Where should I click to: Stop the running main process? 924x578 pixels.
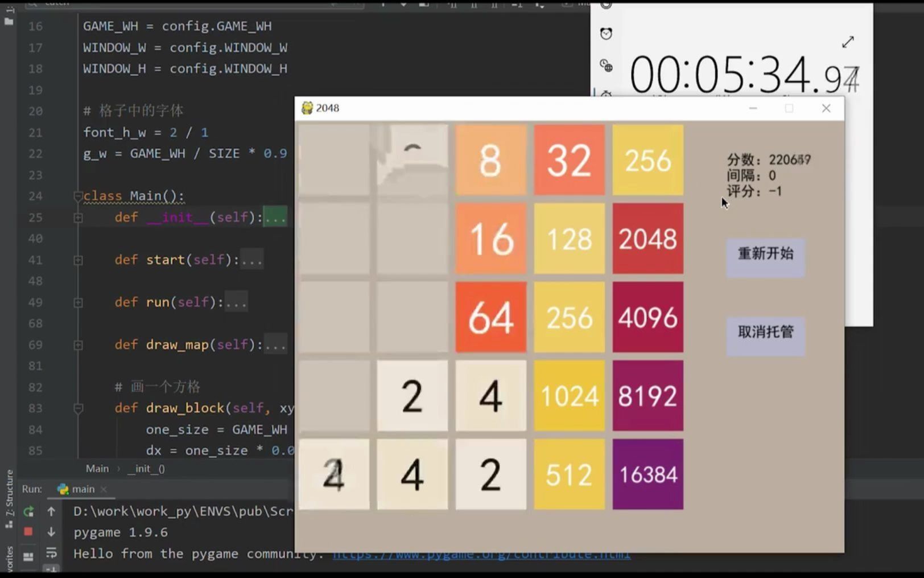[x=28, y=532]
